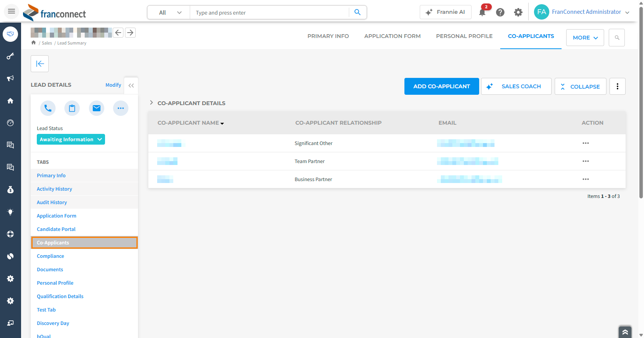
Task: Select the Co-Applicants top tab
Action: click(x=531, y=36)
